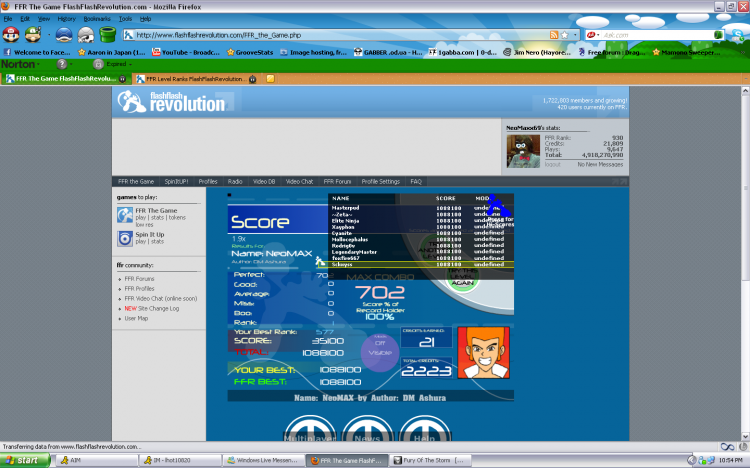This screenshot has width=750, height=468.
Task: Click the logout link under user stats
Action: point(552,164)
